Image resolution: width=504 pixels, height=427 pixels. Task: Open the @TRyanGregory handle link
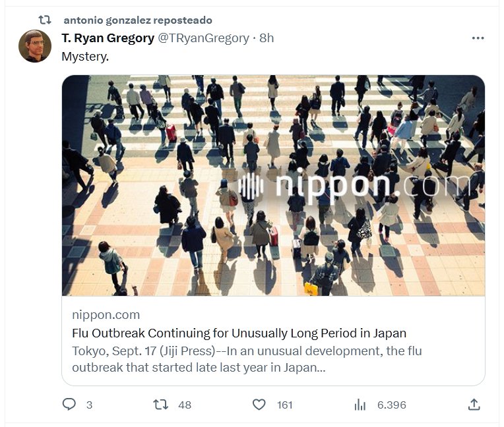click(203, 38)
